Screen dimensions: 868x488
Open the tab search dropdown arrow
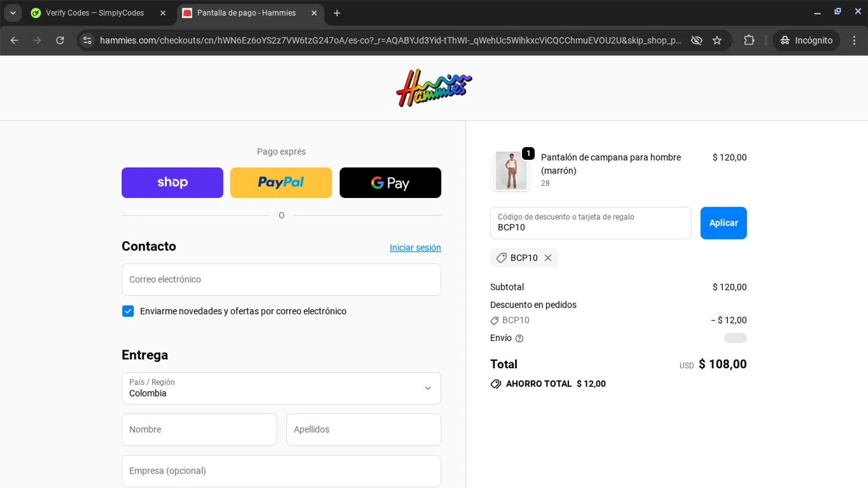pos(13,13)
